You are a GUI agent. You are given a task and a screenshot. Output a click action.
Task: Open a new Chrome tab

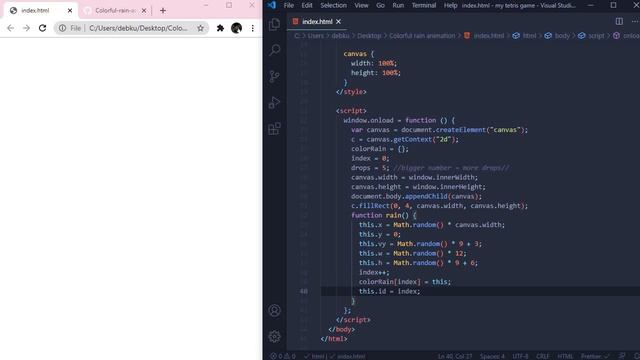[163, 11]
